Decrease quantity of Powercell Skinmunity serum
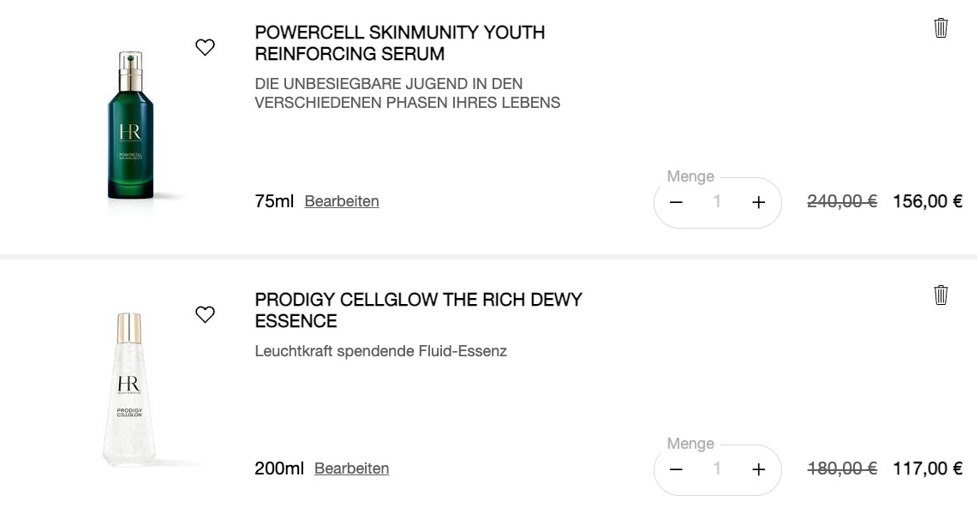 [676, 202]
